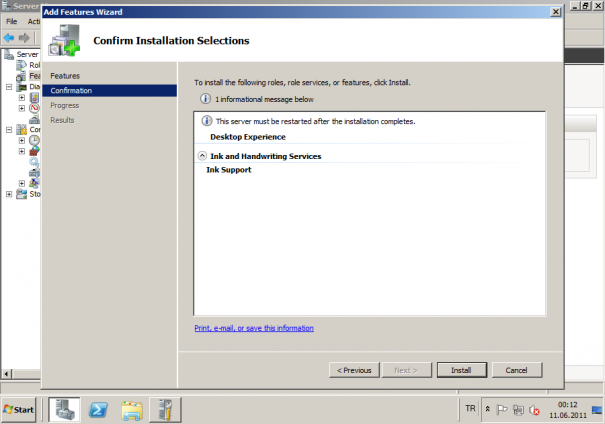
Task: Launch Windows PowerShell from the taskbar
Action: [98, 410]
